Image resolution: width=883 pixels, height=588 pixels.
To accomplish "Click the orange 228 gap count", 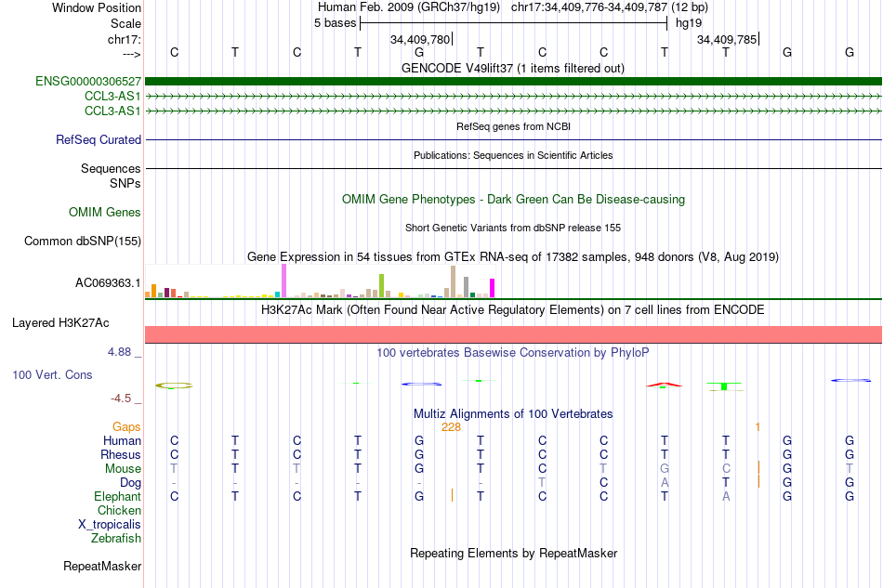I will tap(451, 427).
